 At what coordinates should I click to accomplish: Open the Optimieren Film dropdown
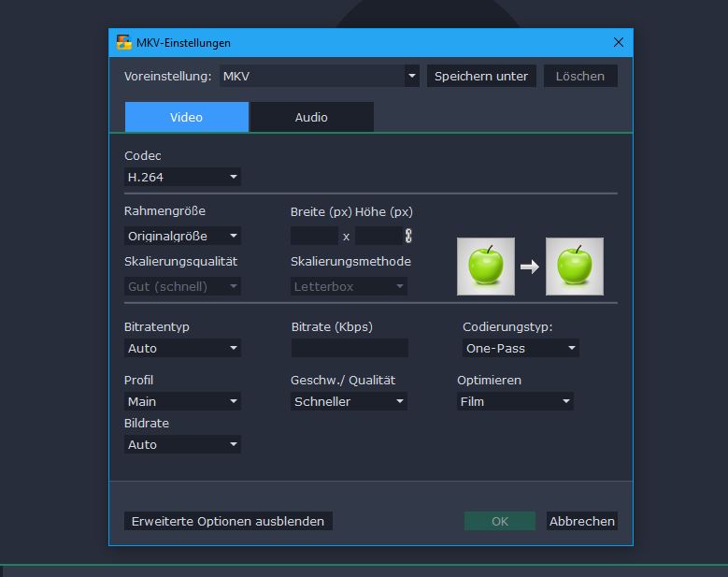(515, 401)
